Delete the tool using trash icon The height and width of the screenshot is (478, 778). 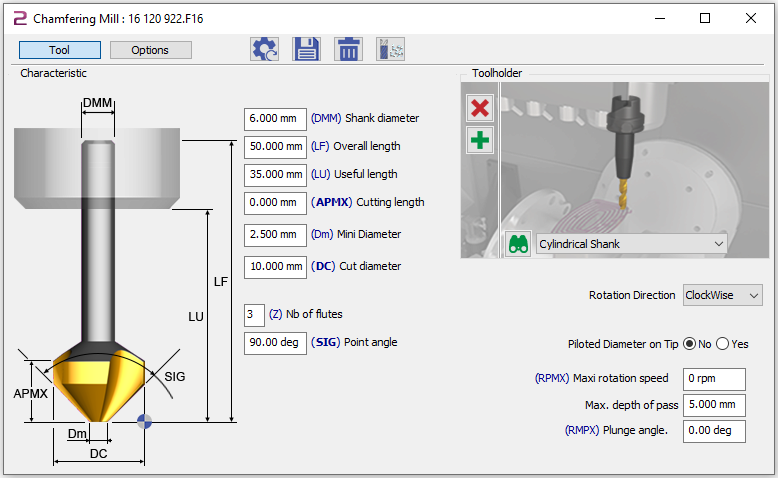(348, 50)
